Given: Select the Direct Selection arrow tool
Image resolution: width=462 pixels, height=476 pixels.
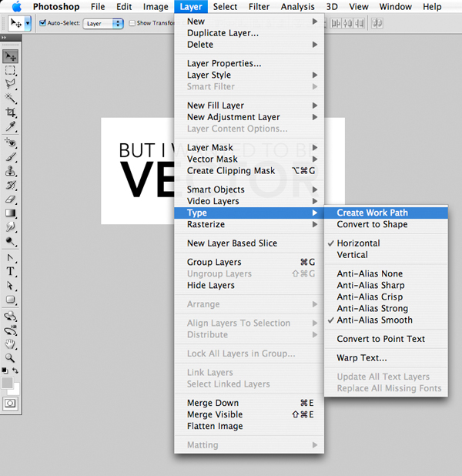Looking at the screenshot, I should pos(10,286).
